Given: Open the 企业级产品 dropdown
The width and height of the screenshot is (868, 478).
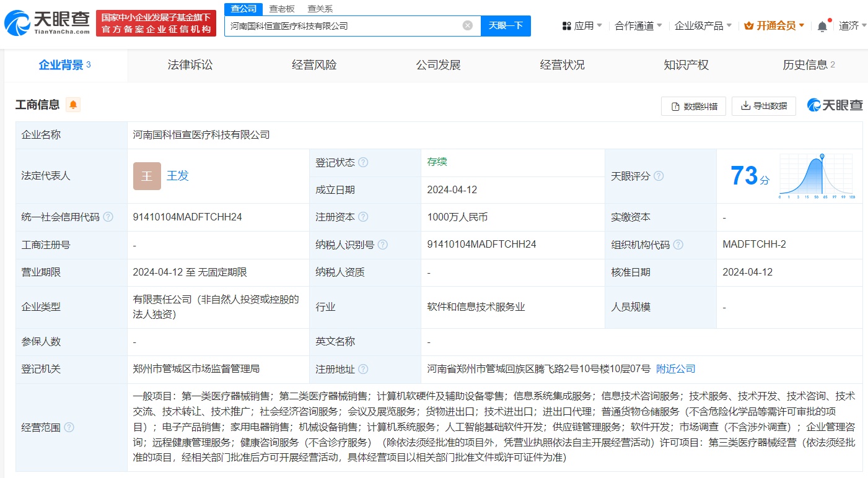Looking at the screenshot, I should (699, 25).
